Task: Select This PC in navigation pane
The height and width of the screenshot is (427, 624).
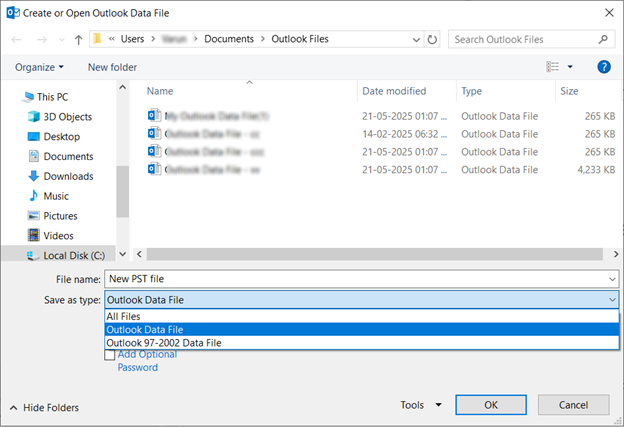Action: point(52,97)
